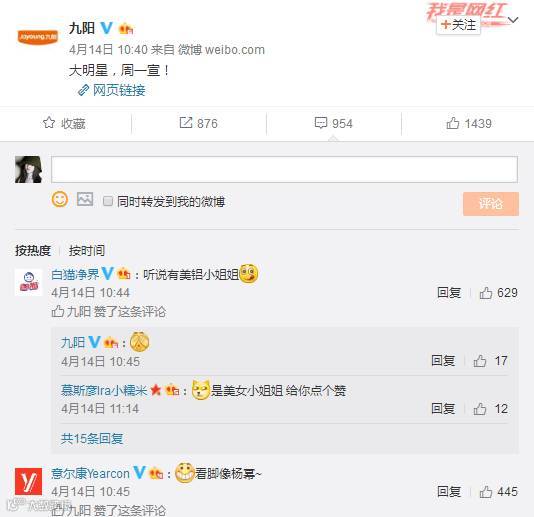Click the +关注 follow button
Viewport: 534px width, 517px height.
pyautogui.click(x=458, y=25)
